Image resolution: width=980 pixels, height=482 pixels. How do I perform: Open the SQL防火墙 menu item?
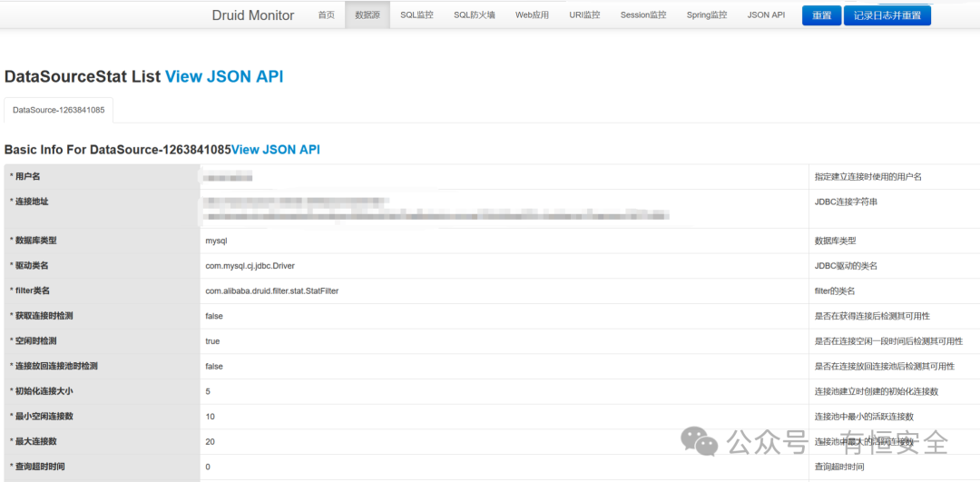475,15
